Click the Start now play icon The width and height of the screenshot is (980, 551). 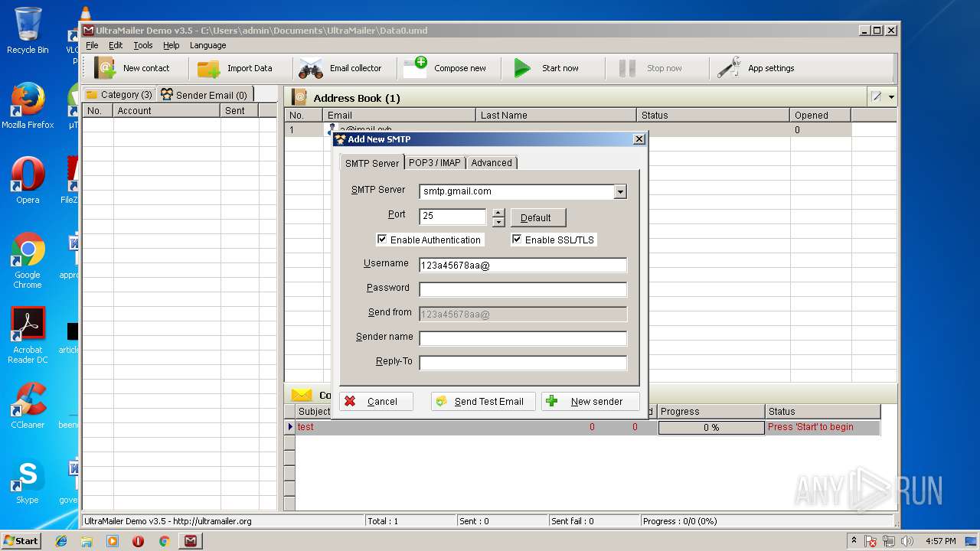[x=522, y=68]
